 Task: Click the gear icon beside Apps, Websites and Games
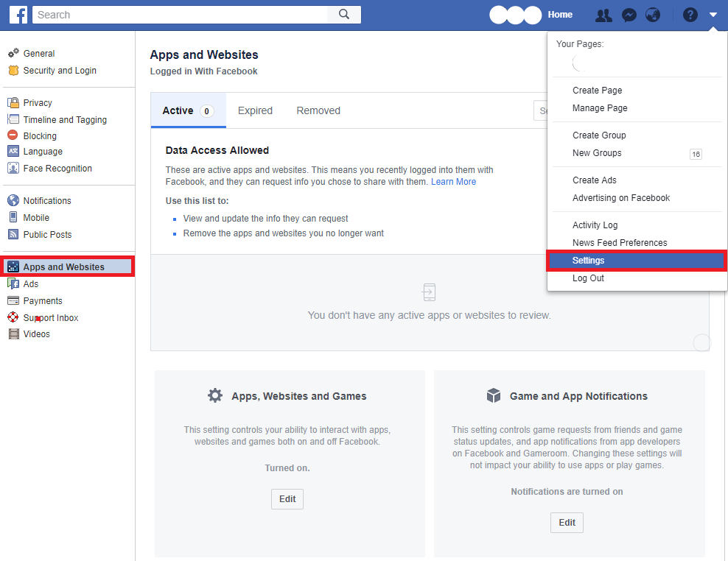pos(215,396)
